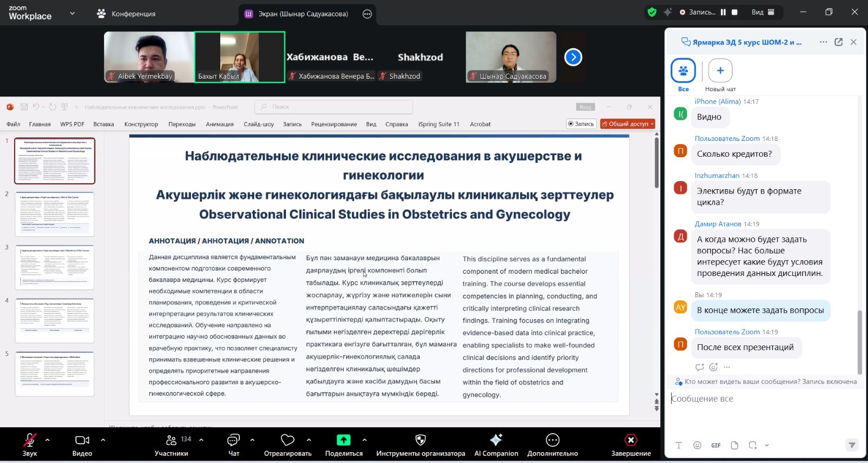Click the Сообщение все message input field
Image resolution: width=868 pixels, height=463 pixels.
[x=759, y=399]
